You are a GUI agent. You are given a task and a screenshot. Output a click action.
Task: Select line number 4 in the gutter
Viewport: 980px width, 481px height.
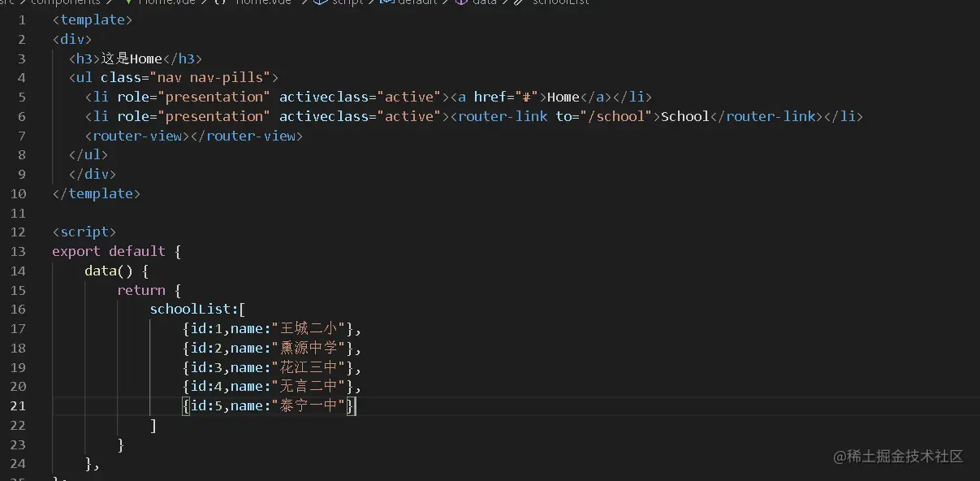(x=21, y=77)
